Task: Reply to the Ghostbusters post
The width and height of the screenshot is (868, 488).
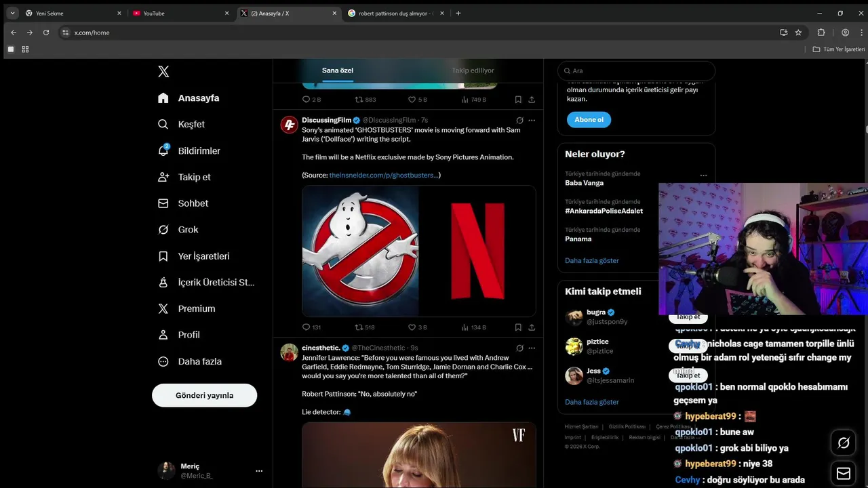Action: (x=311, y=327)
